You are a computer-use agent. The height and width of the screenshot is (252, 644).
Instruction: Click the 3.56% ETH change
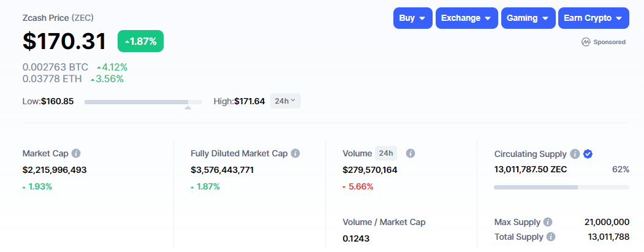107,78
